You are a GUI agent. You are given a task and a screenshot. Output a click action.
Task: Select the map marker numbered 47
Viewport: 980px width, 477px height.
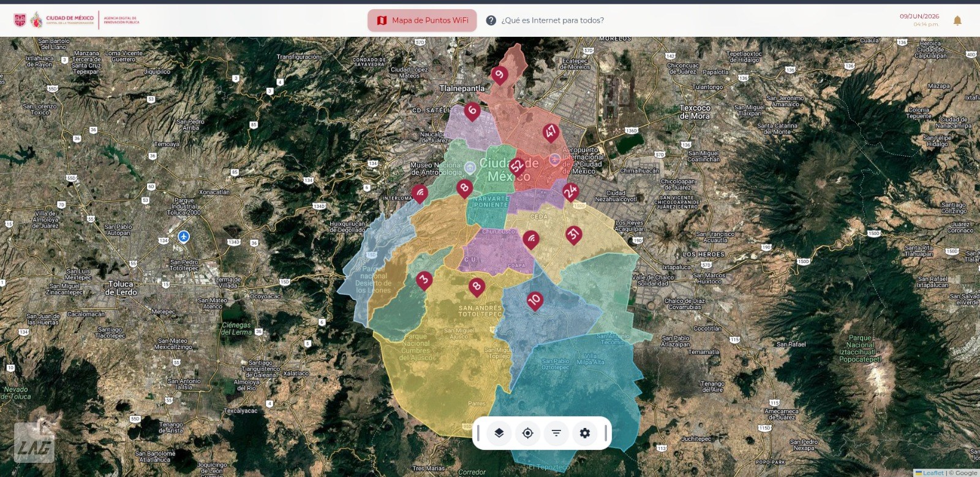[x=551, y=132]
